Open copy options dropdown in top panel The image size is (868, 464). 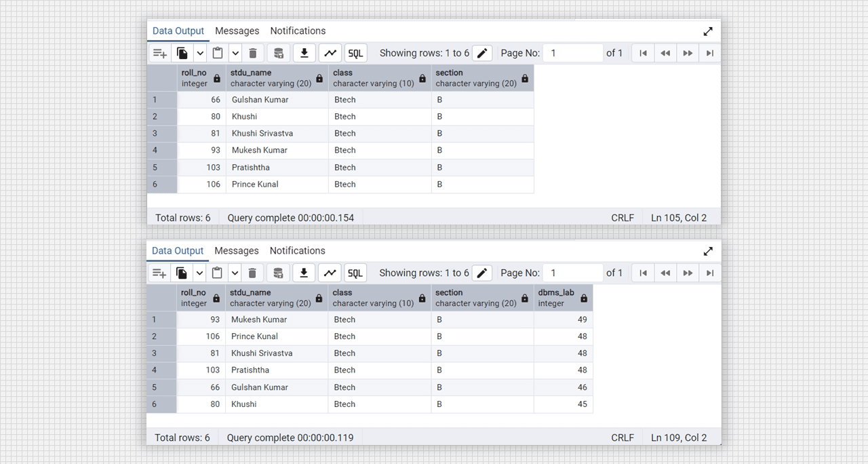pos(200,53)
